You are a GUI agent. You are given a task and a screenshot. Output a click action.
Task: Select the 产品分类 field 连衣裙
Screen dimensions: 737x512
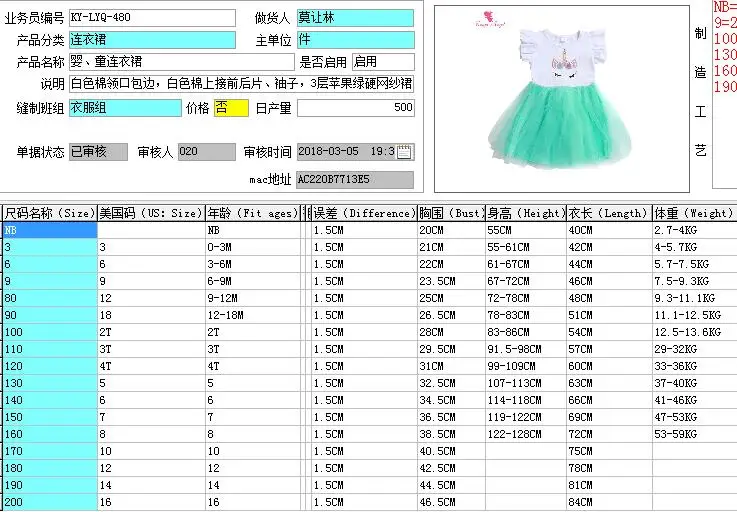click(152, 40)
